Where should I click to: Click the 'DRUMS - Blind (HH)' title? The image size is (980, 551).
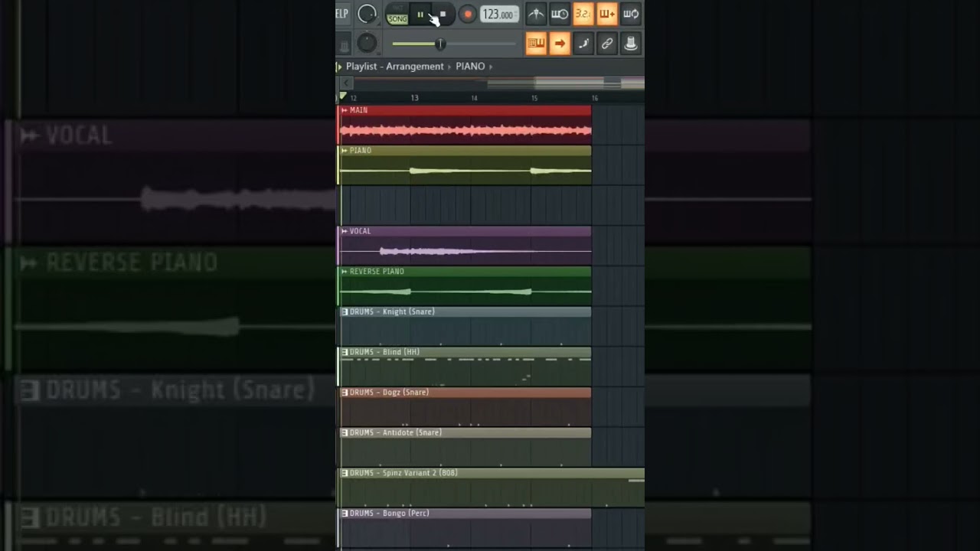click(x=385, y=352)
